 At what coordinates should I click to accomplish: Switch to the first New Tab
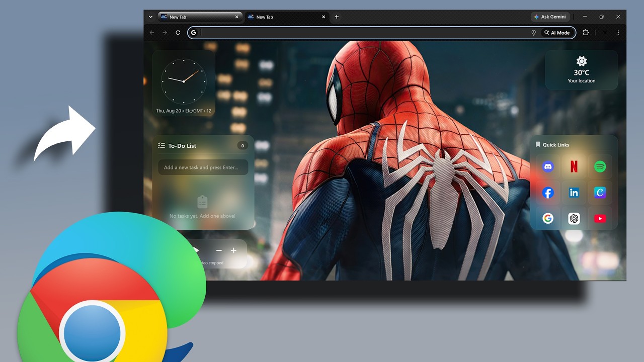click(x=200, y=17)
